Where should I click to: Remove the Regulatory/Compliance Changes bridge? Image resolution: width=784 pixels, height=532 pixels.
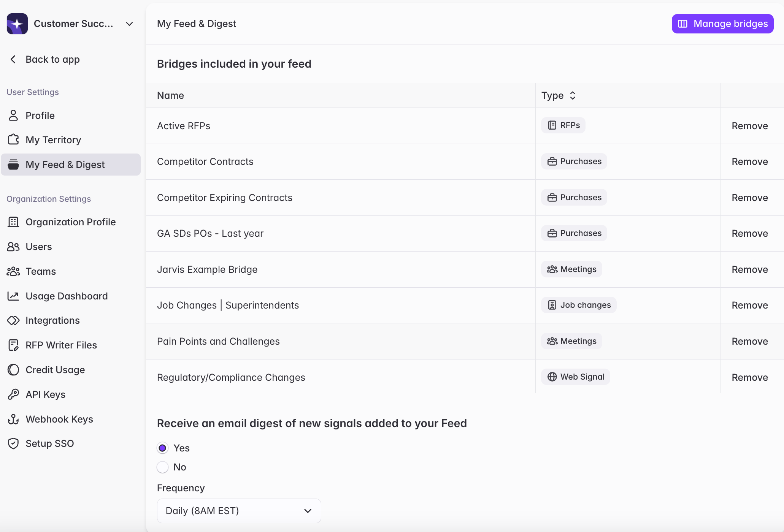coord(750,377)
